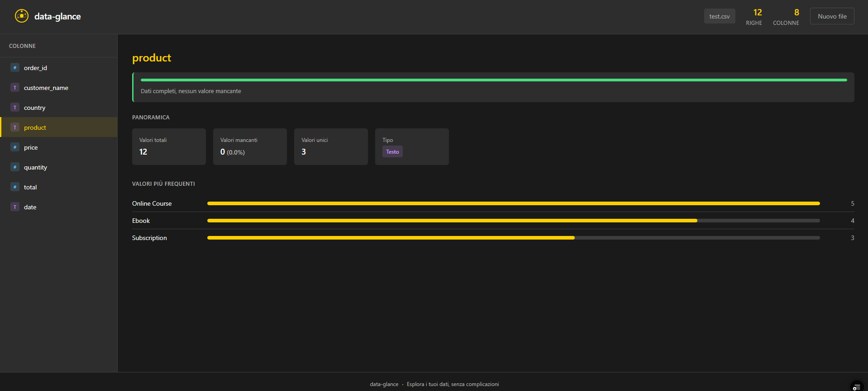
Task: Click the Nuovo file button
Action: tap(832, 16)
